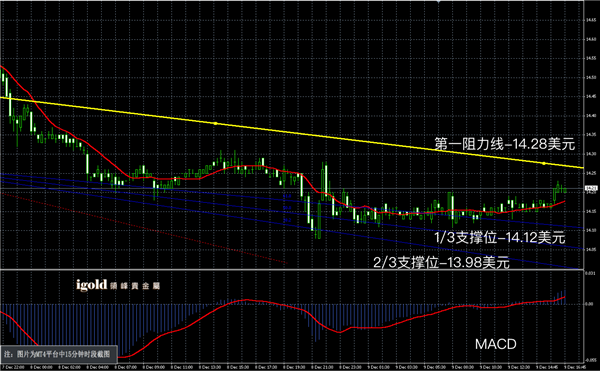Click the 14.65 price axis label
The image size is (600, 371).
pos(591,20)
